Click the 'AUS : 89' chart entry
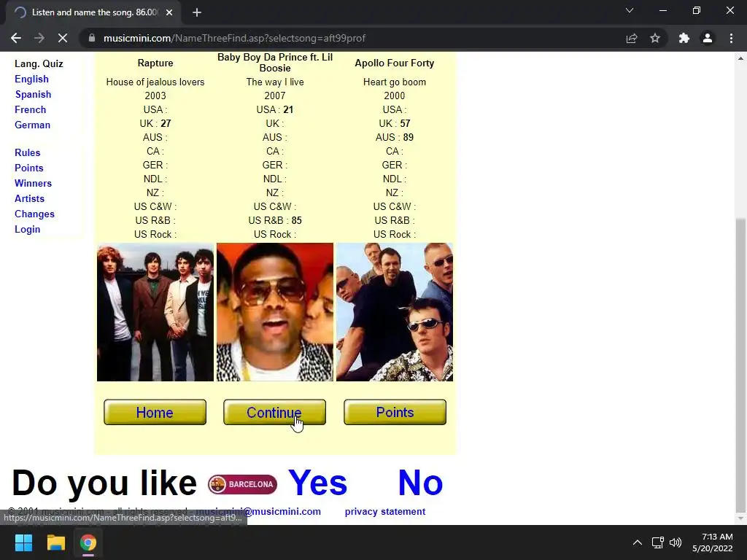The width and height of the screenshot is (747, 560). point(395,137)
